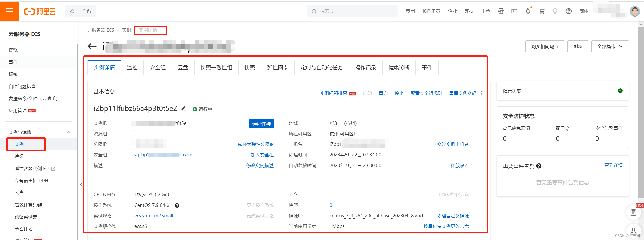644x240 pixels.
Task: Open the 定时与自动化任务 tab
Action: (322, 67)
